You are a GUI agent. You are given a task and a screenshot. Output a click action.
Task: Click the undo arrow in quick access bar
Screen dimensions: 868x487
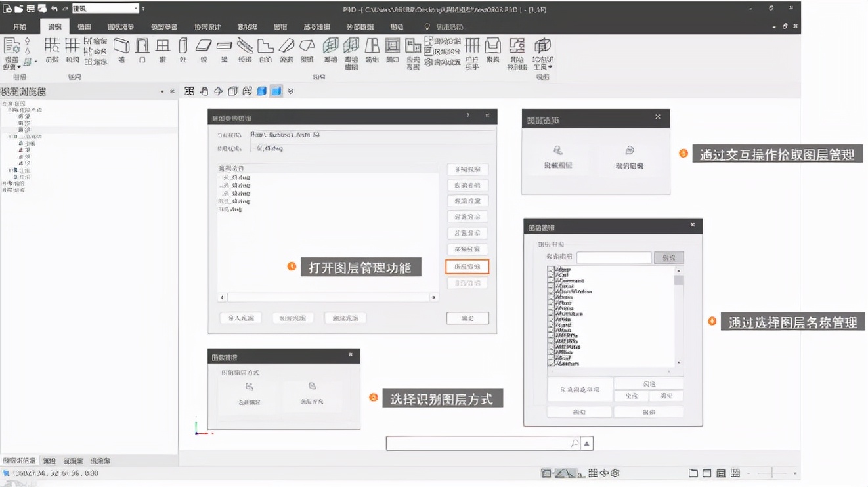click(x=54, y=9)
